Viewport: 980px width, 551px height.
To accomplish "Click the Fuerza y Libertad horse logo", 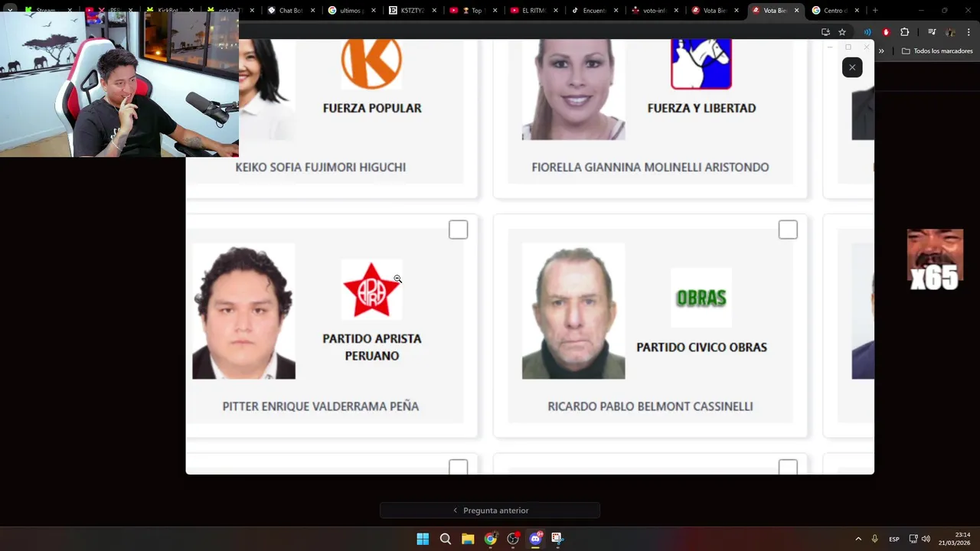I will [x=701, y=64].
